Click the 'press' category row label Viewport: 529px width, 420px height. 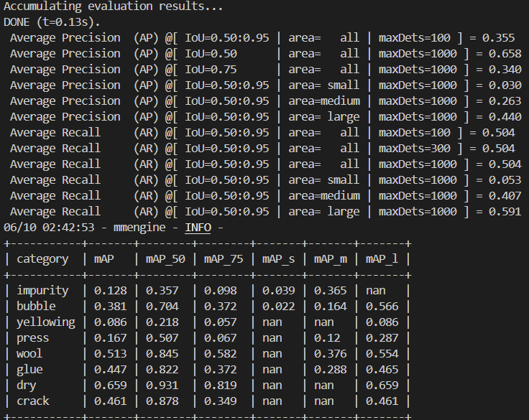click(x=33, y=338)
